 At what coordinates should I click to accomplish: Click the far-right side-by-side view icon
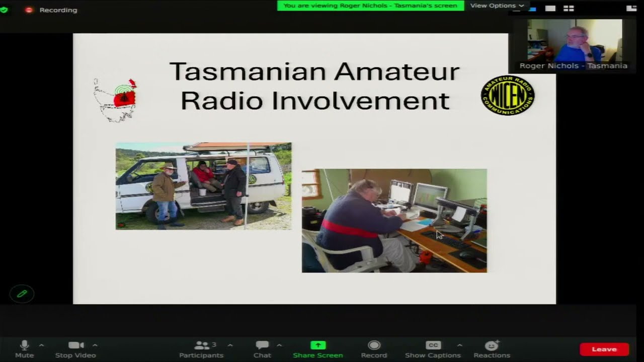[631, 8]
